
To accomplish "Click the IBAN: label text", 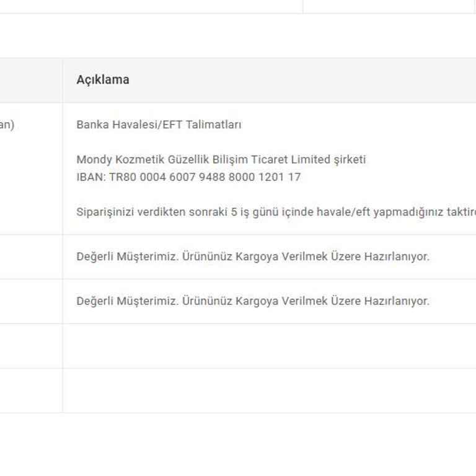I will (x=92, y=177).
